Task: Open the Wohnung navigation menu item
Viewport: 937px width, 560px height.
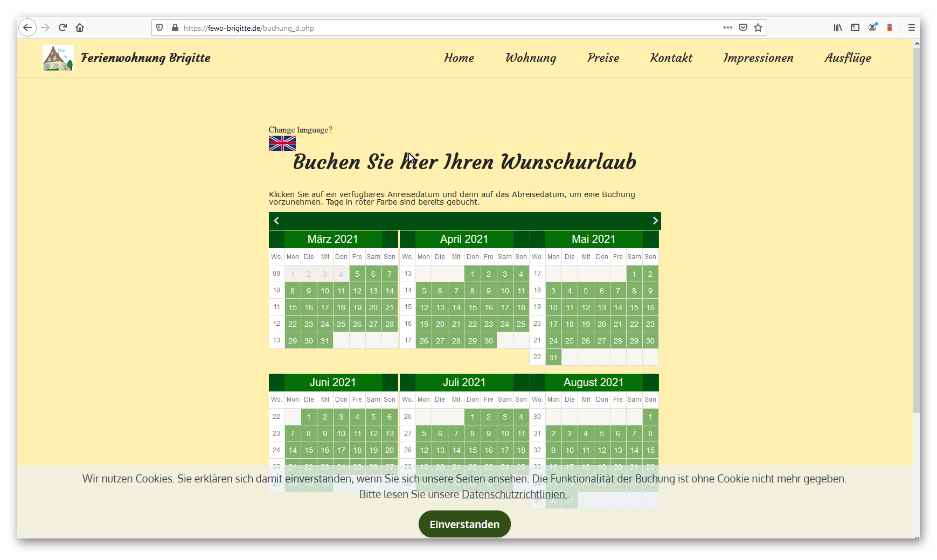Action: [530, 58]
